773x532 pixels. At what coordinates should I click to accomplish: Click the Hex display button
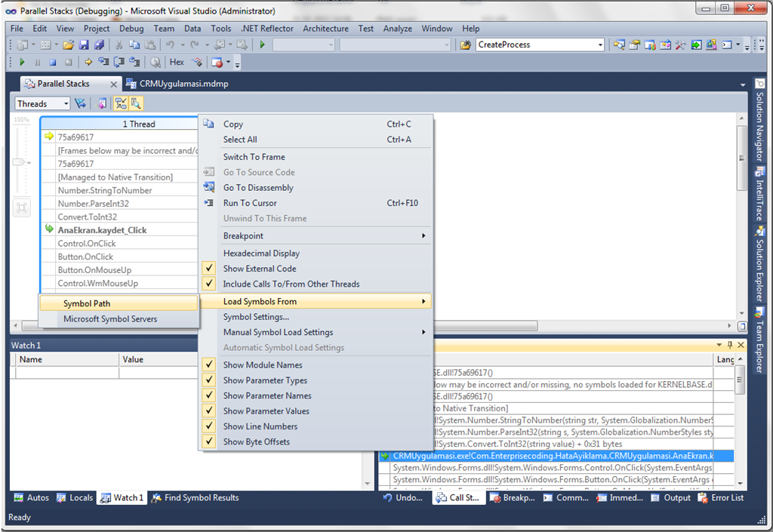[x=177, y=62]
